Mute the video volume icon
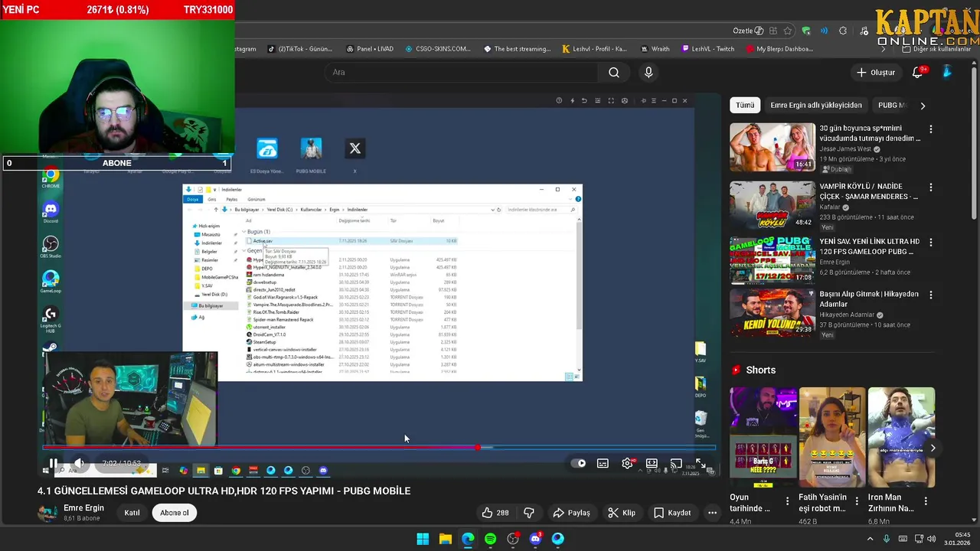 79,463
